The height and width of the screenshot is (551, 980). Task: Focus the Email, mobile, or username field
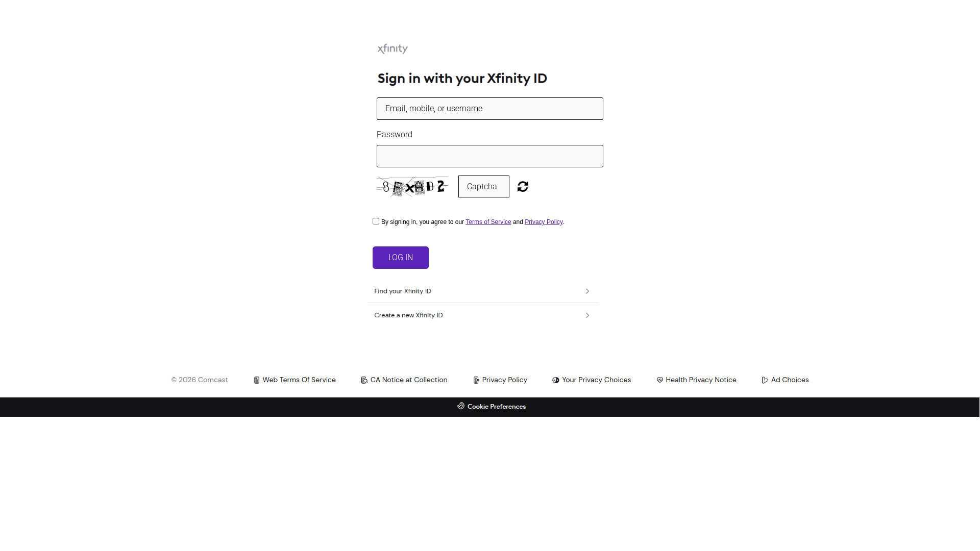tap(490, 109)
